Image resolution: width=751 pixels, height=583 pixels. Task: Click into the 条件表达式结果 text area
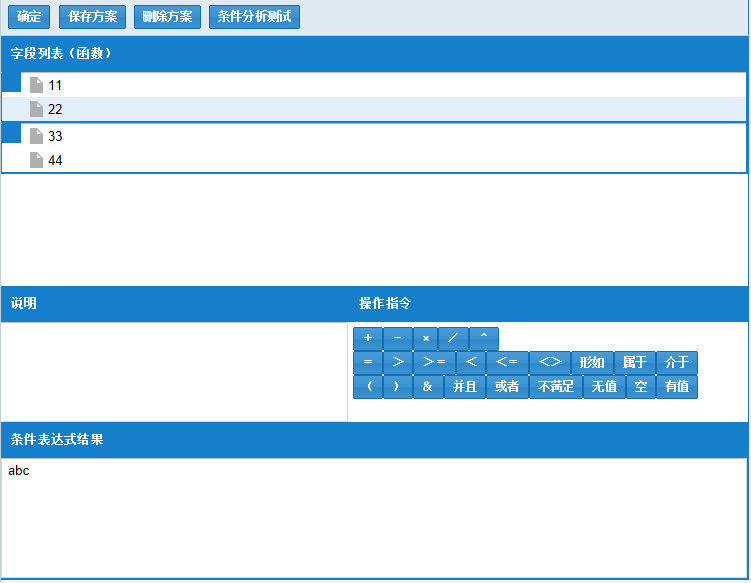pyautogui.click(x=374, y=517)
